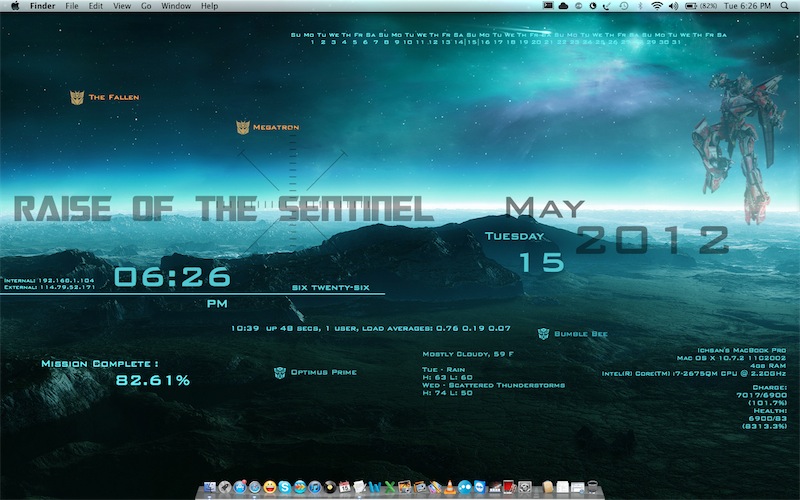Open Bumble Bee Autobot desktop icon
Viewport: 800px width, 500px height.
pos(572,334)
